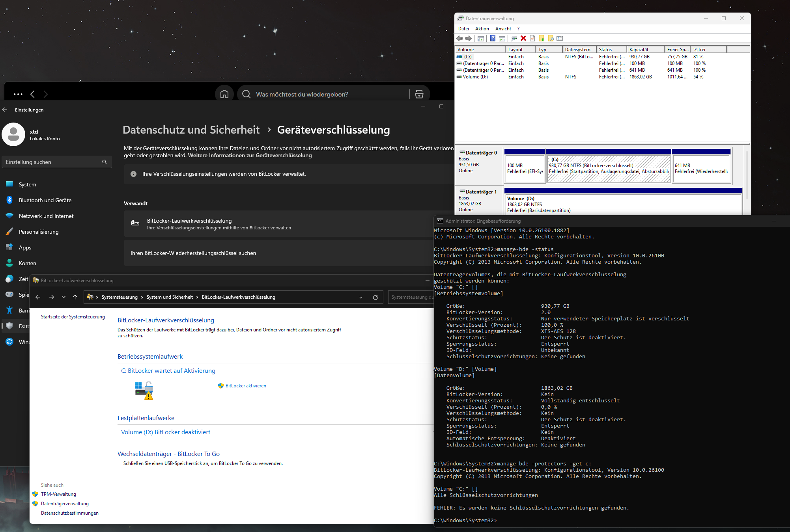Click the search magnifier icon in the Einstellungen search box

click(105, 162)
